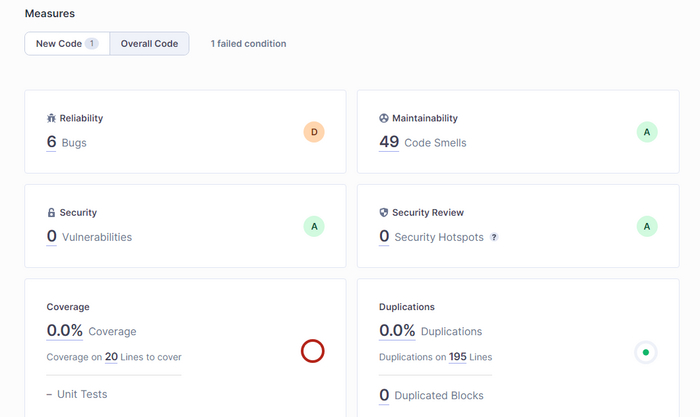Screen dimensions: 700x417
Task: View the 0 Vulnerabilities count
Action: tap(52, 237)
